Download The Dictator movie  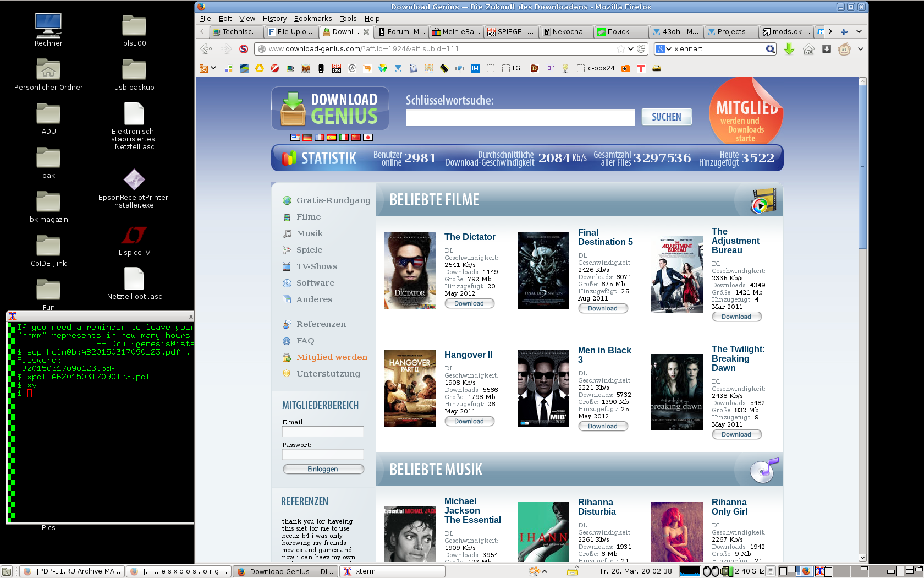click(469, 303)
